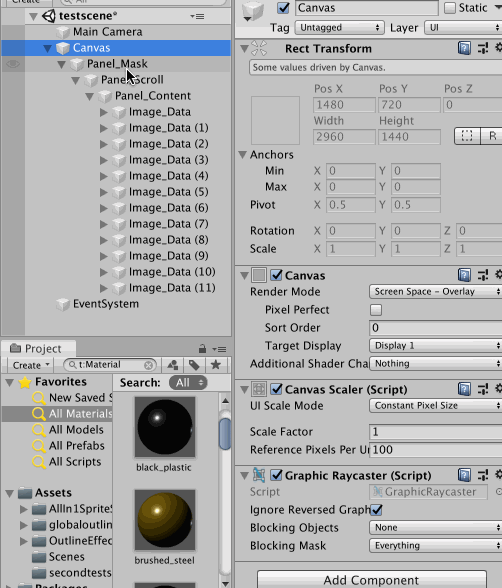Open Canvas component help reference icon

pyautogui.click(x=464, y=275)
